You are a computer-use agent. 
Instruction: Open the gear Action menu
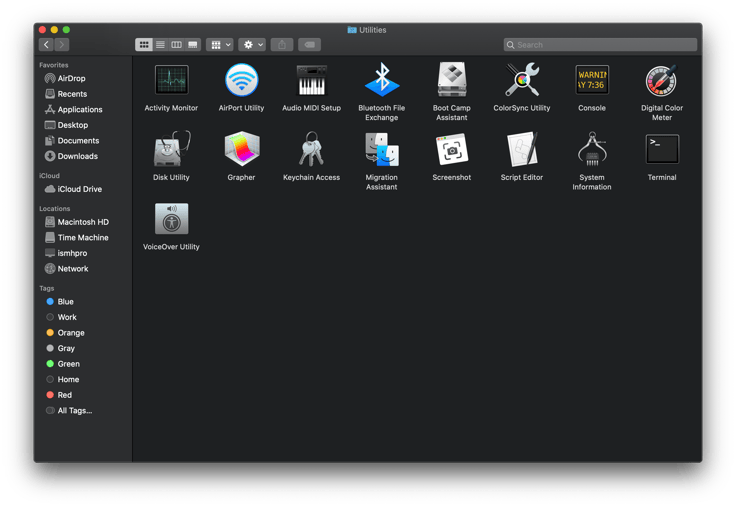252,45
